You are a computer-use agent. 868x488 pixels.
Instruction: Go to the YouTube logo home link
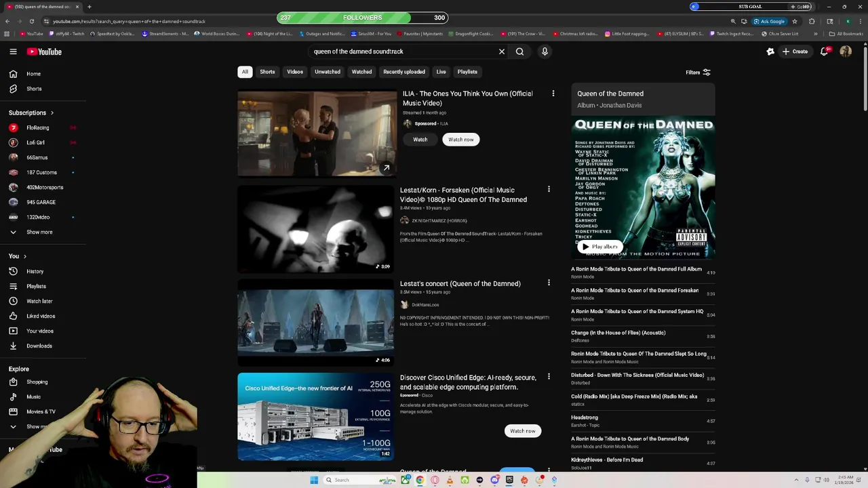tap(44, 52)
